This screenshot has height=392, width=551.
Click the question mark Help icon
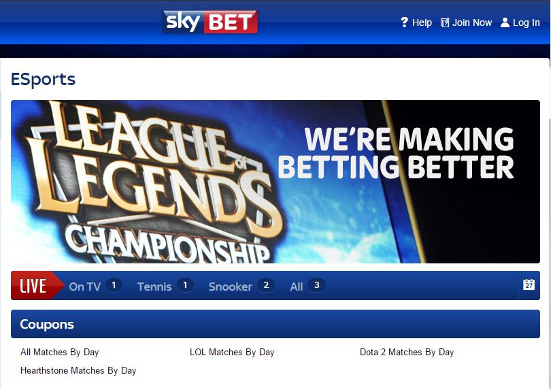(x=404, y=22)
